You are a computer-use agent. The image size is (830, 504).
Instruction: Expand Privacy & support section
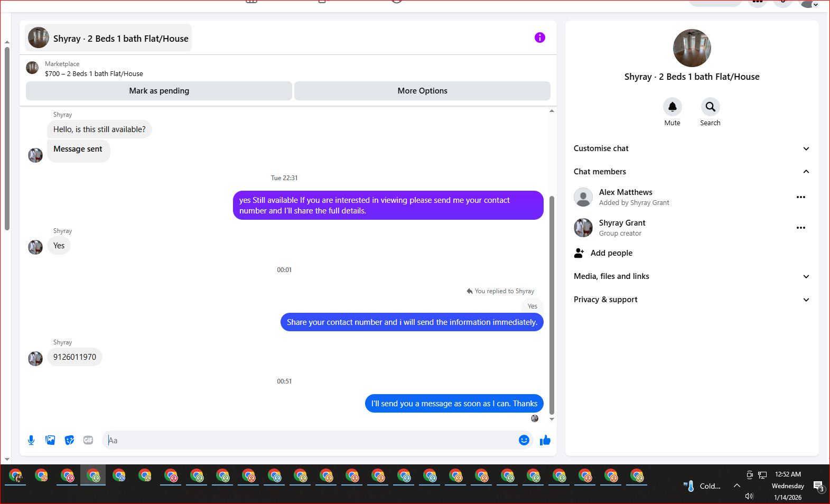(692, 300)
